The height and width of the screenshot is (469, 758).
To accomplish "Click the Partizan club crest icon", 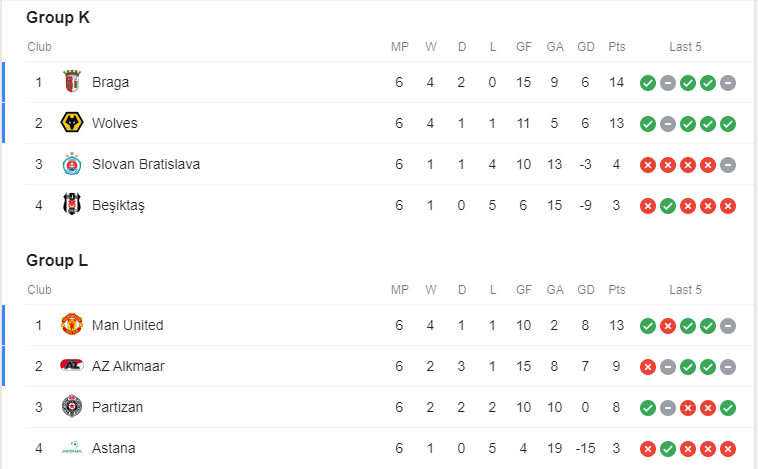I will point(71,407).
